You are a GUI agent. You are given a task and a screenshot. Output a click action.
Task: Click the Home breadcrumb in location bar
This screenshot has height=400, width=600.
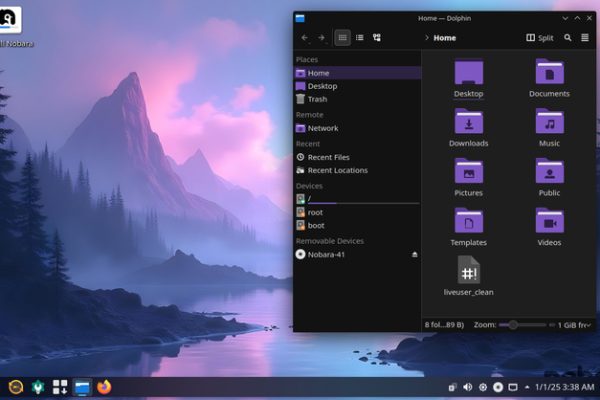445,38
